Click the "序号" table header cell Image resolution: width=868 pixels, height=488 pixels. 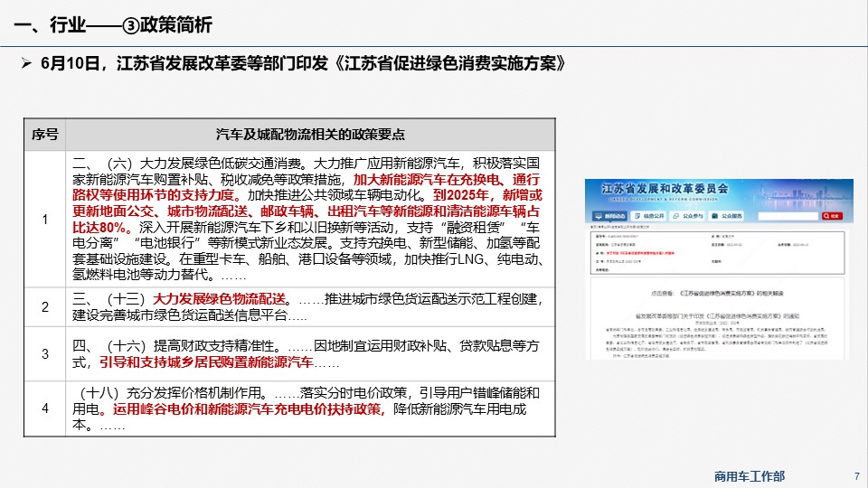[45, 135]
